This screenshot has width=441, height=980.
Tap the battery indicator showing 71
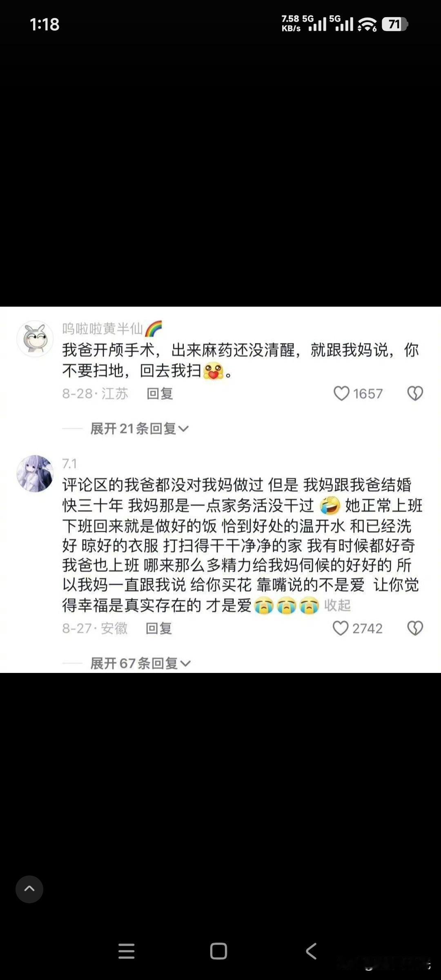[x=395, y=24]
